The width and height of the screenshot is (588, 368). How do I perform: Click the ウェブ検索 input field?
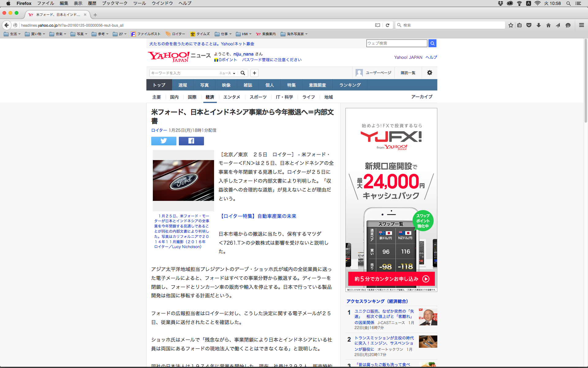tap(396, 43)
